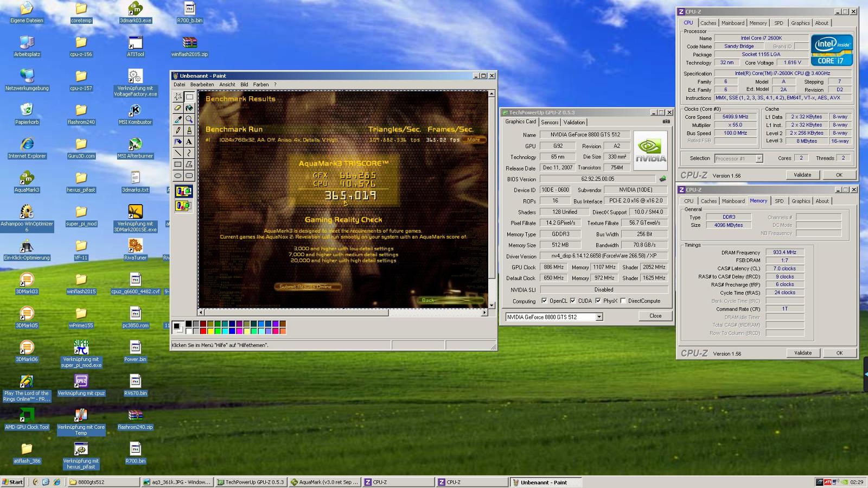Switch to the 8800gts512 folder taskbar button
The image size is (868, 488).
[103, 482]
